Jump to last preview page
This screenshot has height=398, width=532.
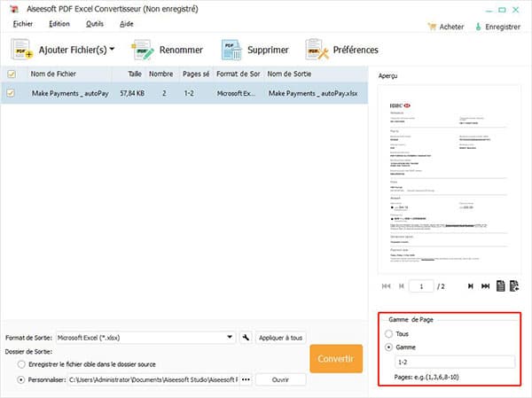(x=486, y=286)
